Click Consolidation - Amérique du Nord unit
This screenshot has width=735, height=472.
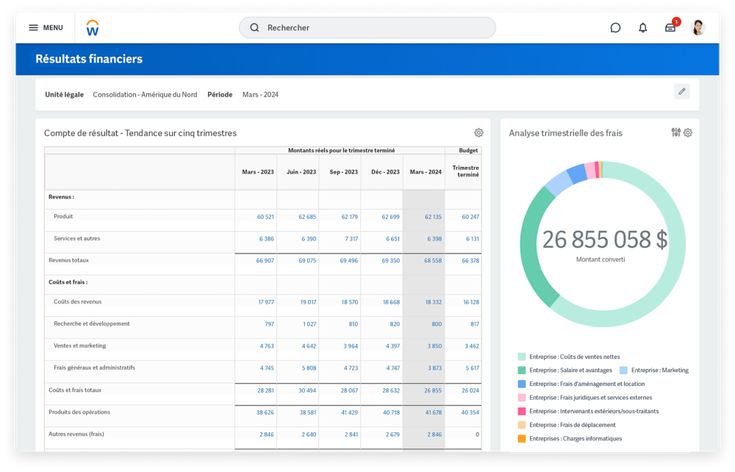point(145,95)
